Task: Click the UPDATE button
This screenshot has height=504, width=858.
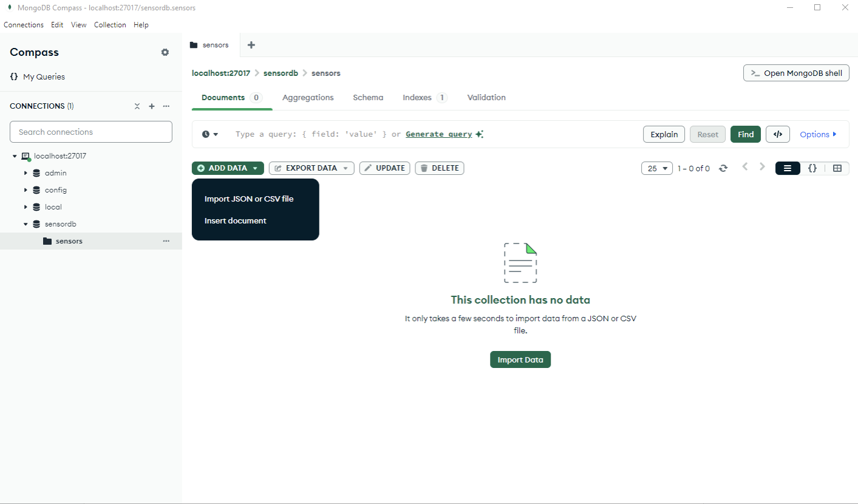Action: tap(385, 168)
